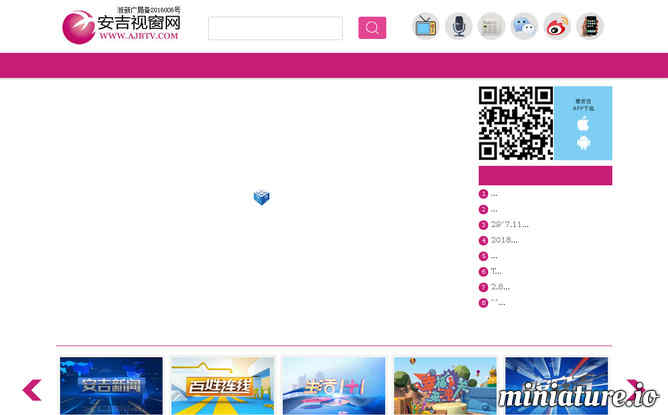Open the list item numbered 1
The width and height of the screenshot is (668, 415).
pyautogui.click(x=488, y=194)
